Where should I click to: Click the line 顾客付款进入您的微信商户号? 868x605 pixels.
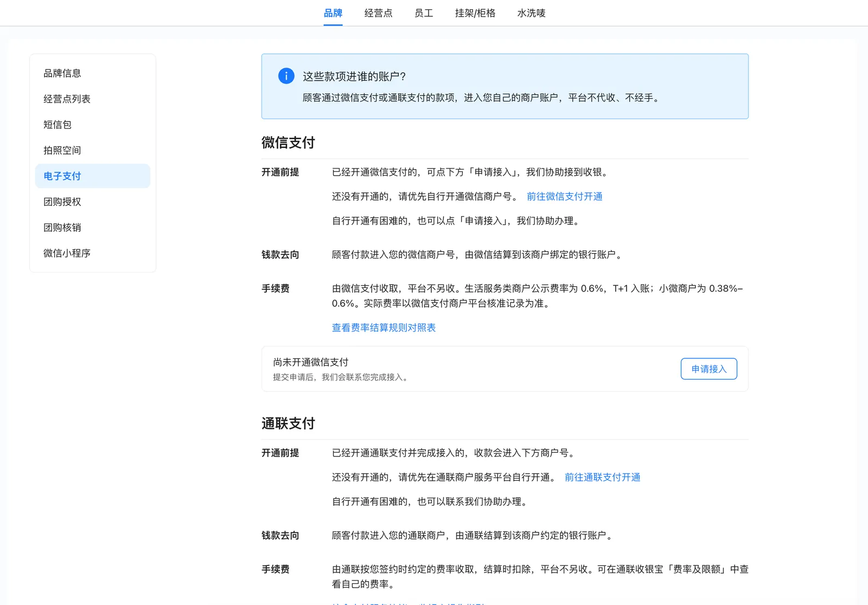click(478, 254)
